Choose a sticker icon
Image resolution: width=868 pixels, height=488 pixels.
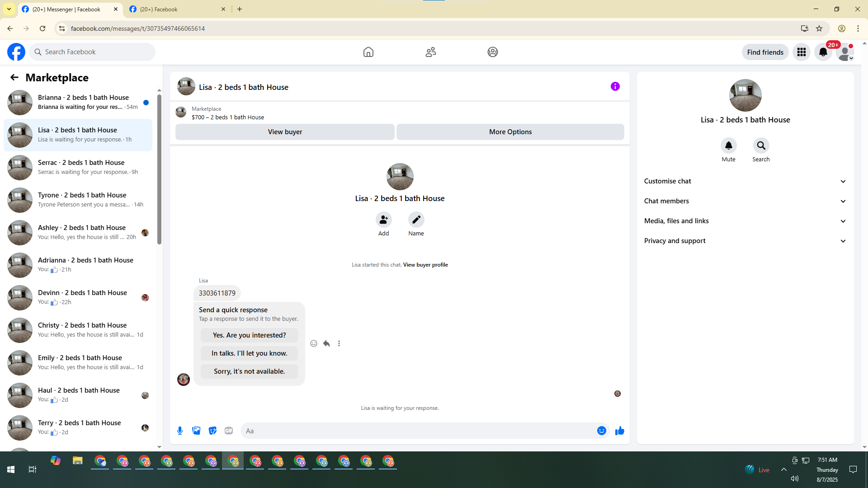[x=212, y=431]
